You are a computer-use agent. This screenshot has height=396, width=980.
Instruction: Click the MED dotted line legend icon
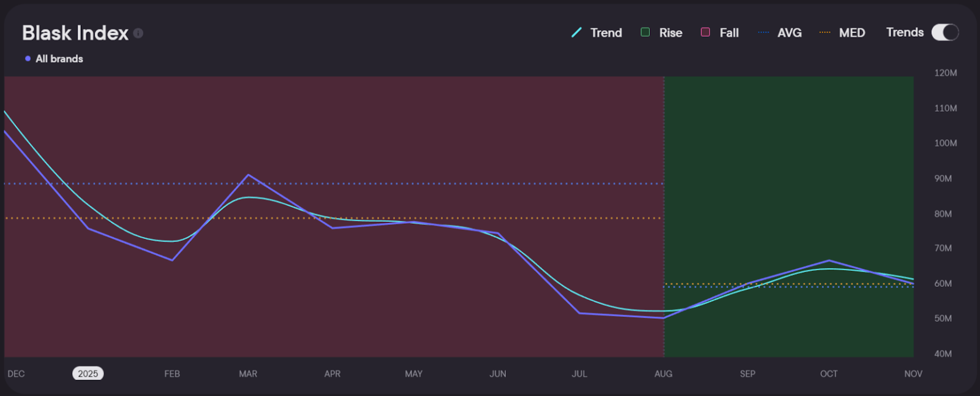coord(825,32)
